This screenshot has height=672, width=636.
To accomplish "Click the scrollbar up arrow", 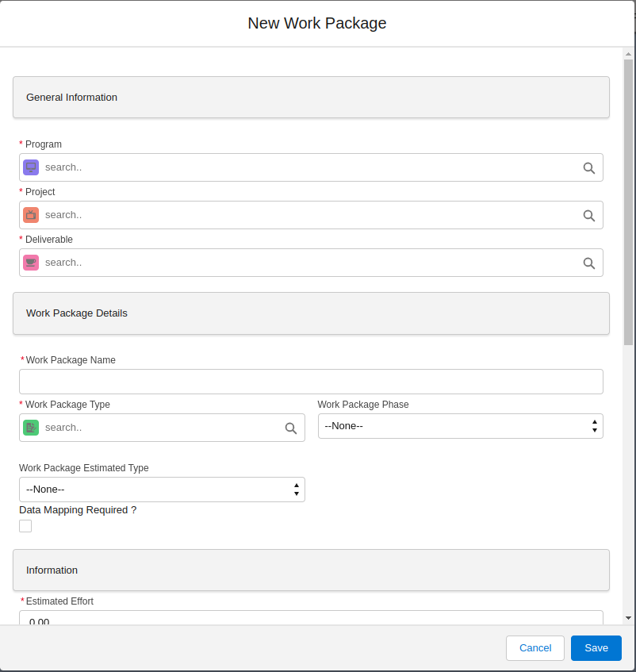I will click(628, 54).
